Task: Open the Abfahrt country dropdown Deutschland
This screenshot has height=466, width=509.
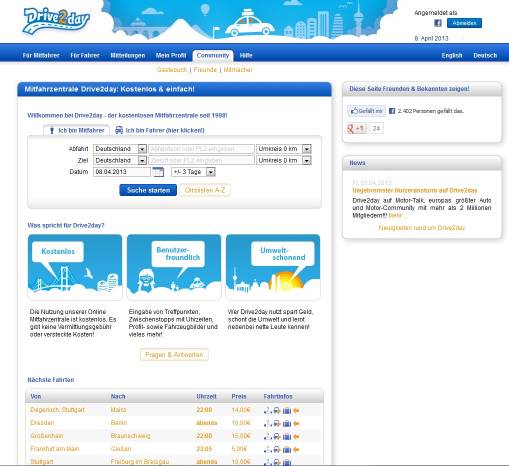Action: pos(120,149)
